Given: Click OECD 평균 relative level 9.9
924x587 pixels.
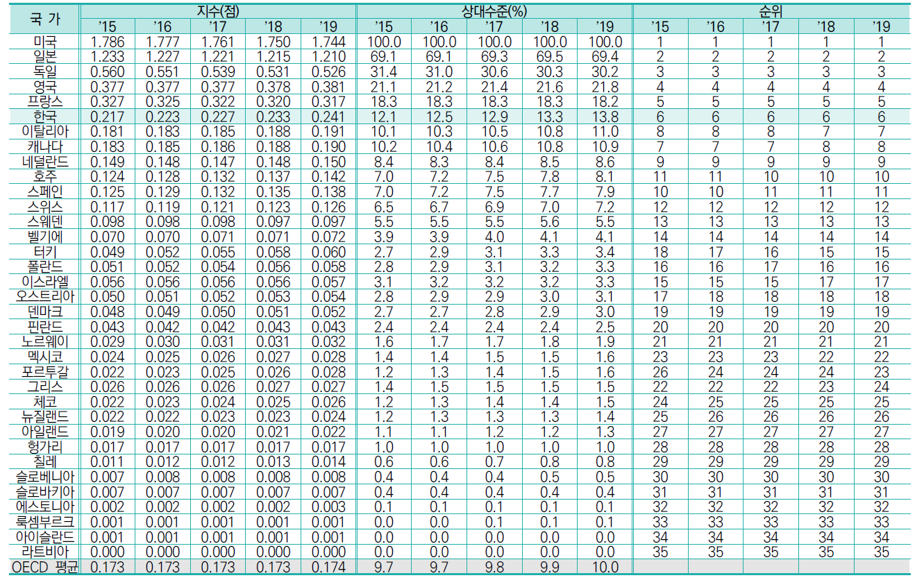Looking at the screenshot, I should pyautogui.click(x=549, y=568).
